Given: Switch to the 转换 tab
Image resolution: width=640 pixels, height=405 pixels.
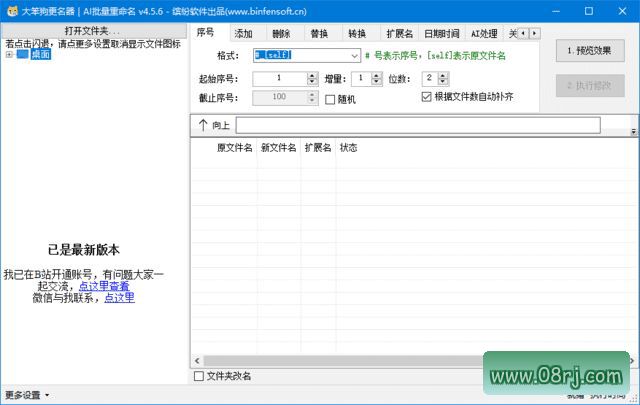Looking at the screenshot, I should tap(357, 33).
